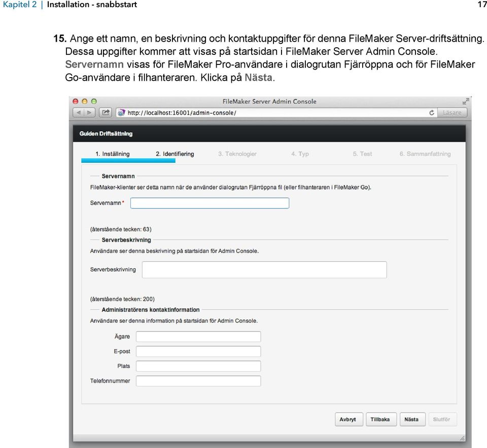The width and height of the screenshot is (487, 448).
Task: Click the Läsare reader button
Action: click(452, 113)
